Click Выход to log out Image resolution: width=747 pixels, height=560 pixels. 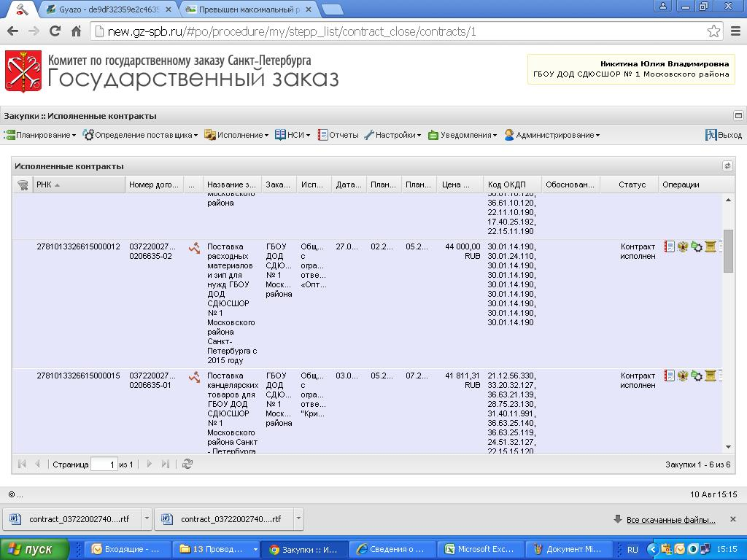point(724,135)
